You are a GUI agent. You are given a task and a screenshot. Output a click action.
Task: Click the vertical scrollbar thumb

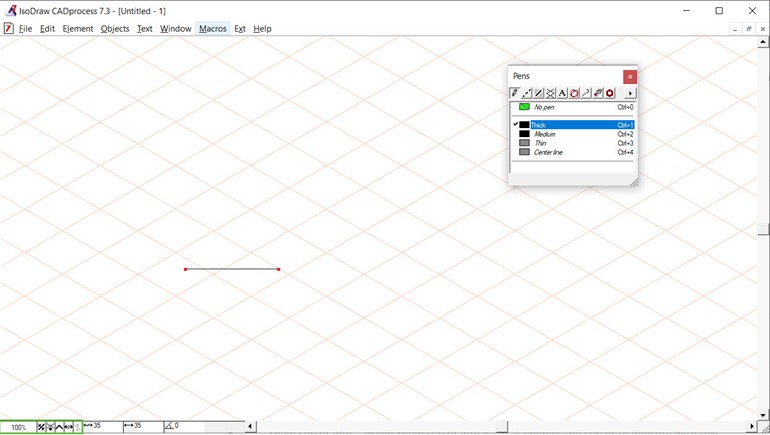[763, 229]
